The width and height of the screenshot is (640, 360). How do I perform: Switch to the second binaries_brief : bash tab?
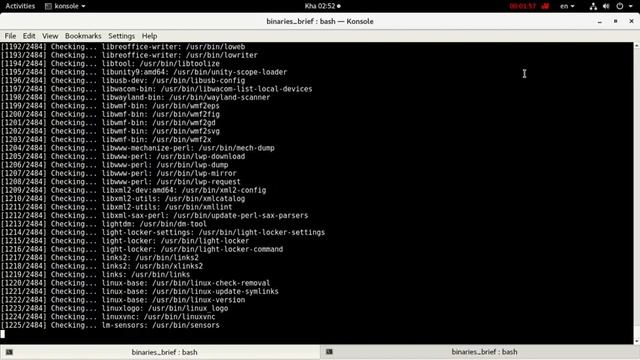(x=480, y=352)
